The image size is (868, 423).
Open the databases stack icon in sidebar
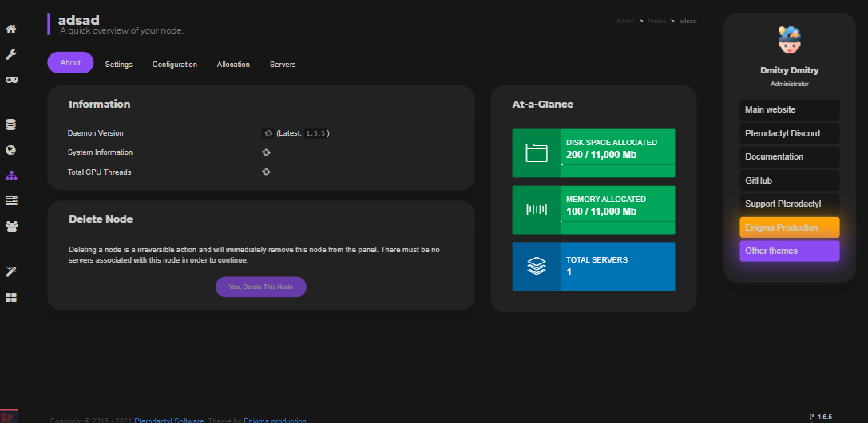pyautogui.click(x=11, y=125)
